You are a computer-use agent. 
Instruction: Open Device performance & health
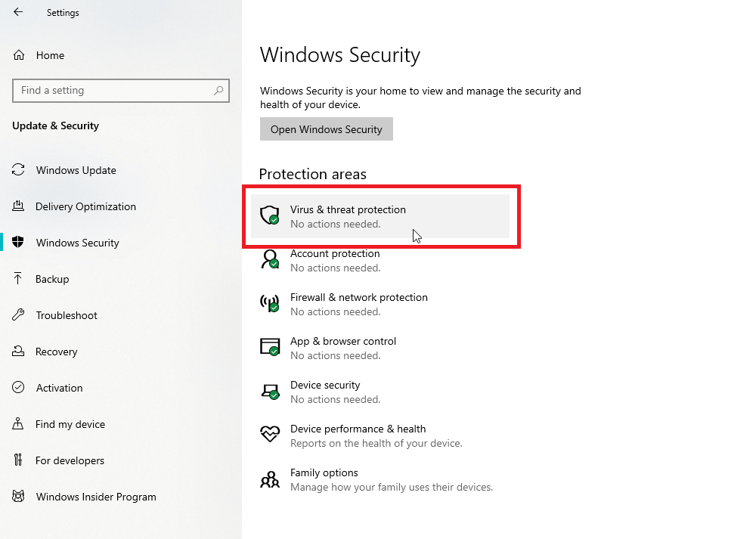tap(380, 436)
